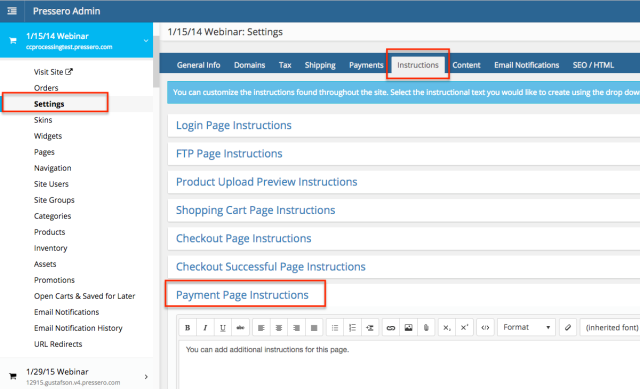Image resolution: width=640 pixels, height=389 pixels.
Task: Click the indent/outdent icon
Action: click(370, 327)
